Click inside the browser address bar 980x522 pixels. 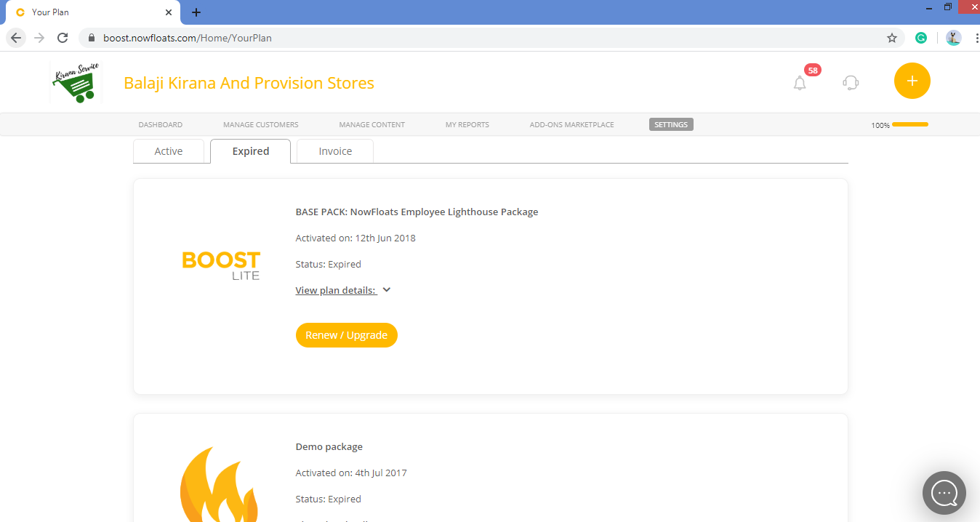coord(436,37)
